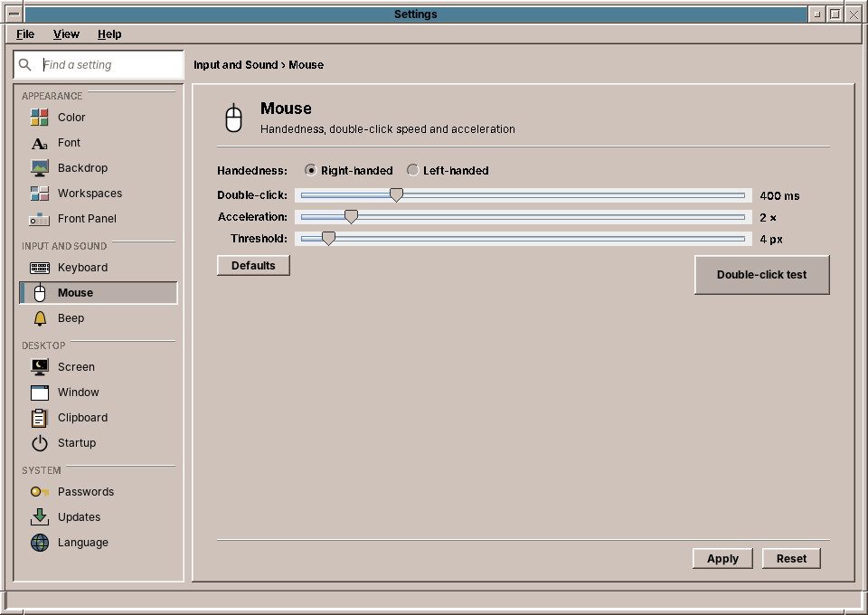868x615 pixels.
Task: Click the Apply button
Action: 722,559
